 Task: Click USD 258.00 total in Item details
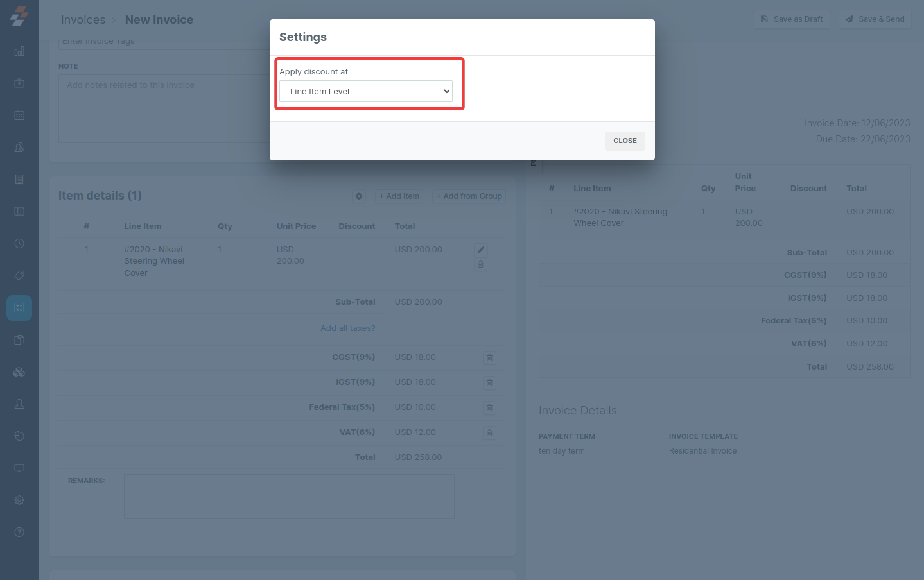click(419, 457)
